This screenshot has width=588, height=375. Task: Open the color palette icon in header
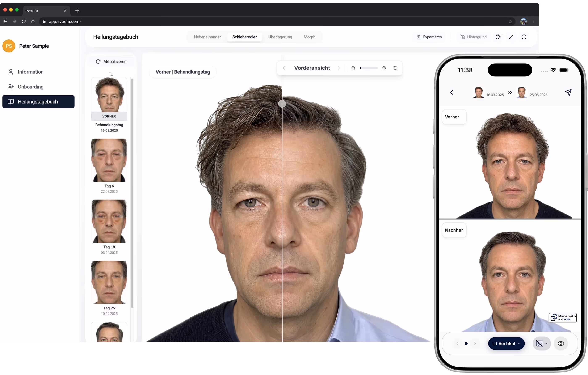coord(498,37)
